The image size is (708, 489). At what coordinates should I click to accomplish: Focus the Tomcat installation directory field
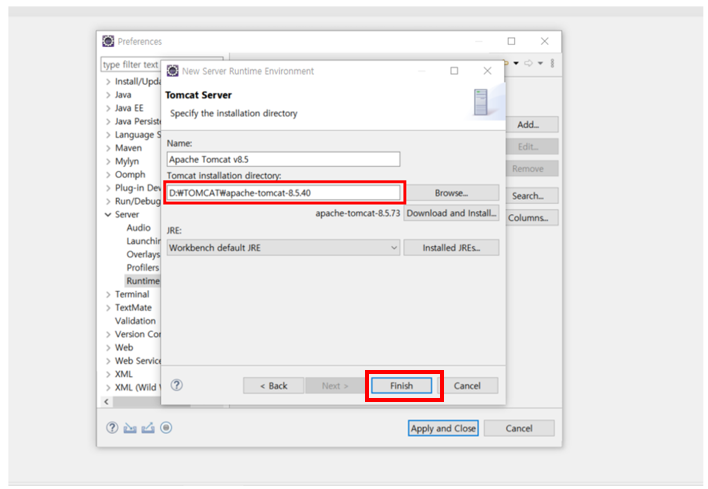[283, 193]
